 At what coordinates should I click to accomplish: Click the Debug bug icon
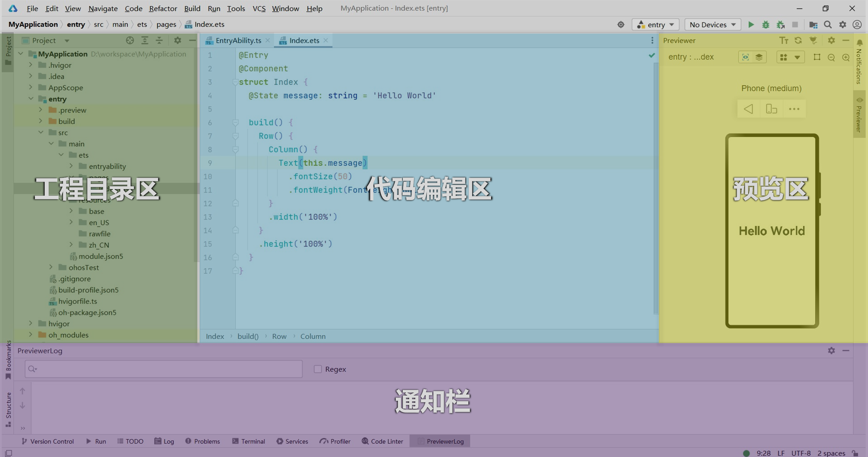point(765,25)
